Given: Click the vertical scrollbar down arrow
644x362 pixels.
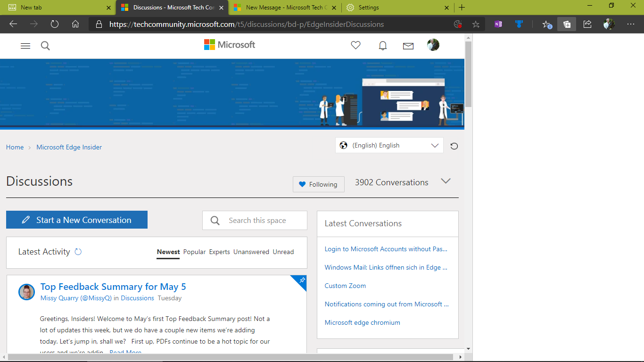Looking at the screenshot, I should pos(468,349).
